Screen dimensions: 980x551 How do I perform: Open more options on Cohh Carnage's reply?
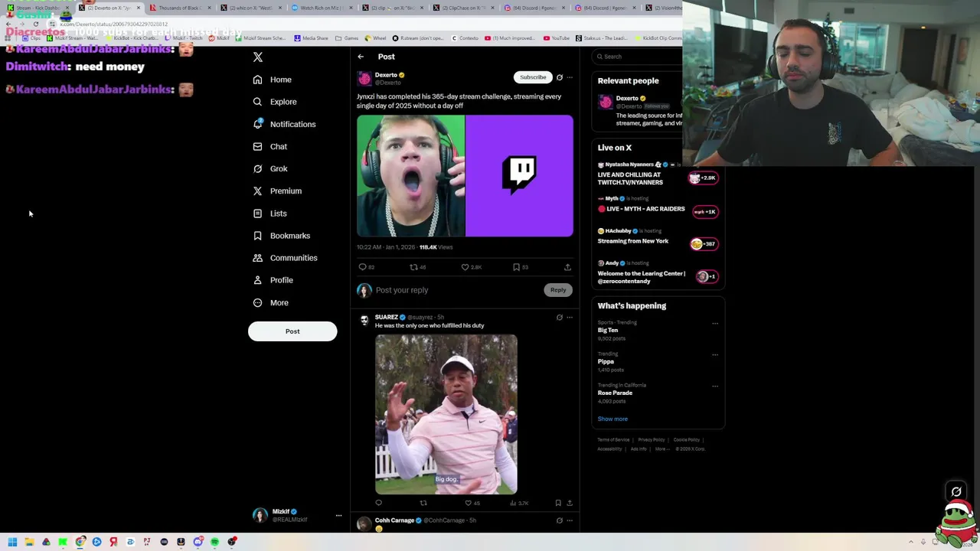click(x=570, y=520)
